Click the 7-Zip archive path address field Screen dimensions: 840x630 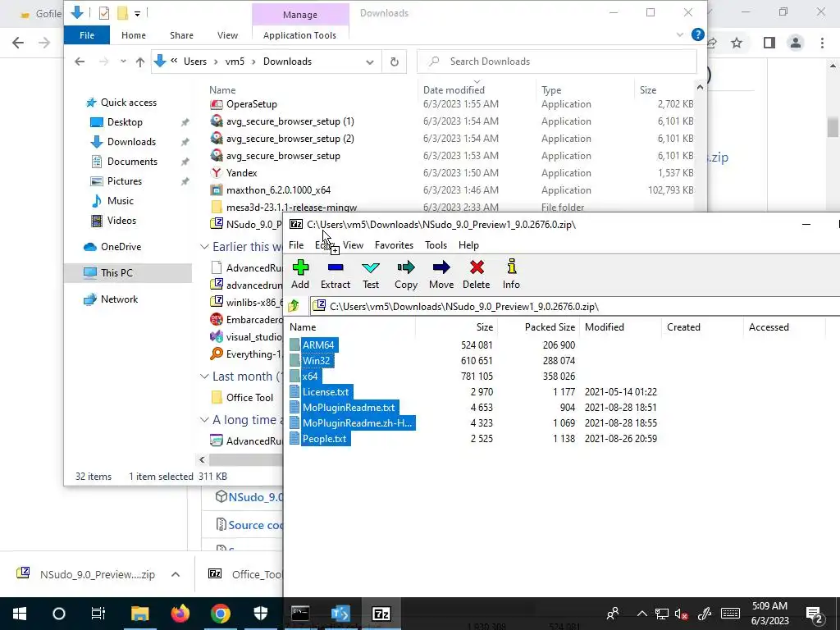tap(576, 307)
